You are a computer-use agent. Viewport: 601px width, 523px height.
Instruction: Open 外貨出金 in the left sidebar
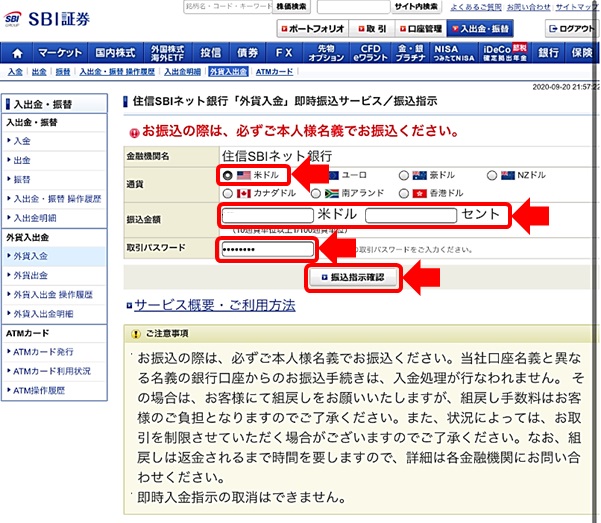point(31,275)
